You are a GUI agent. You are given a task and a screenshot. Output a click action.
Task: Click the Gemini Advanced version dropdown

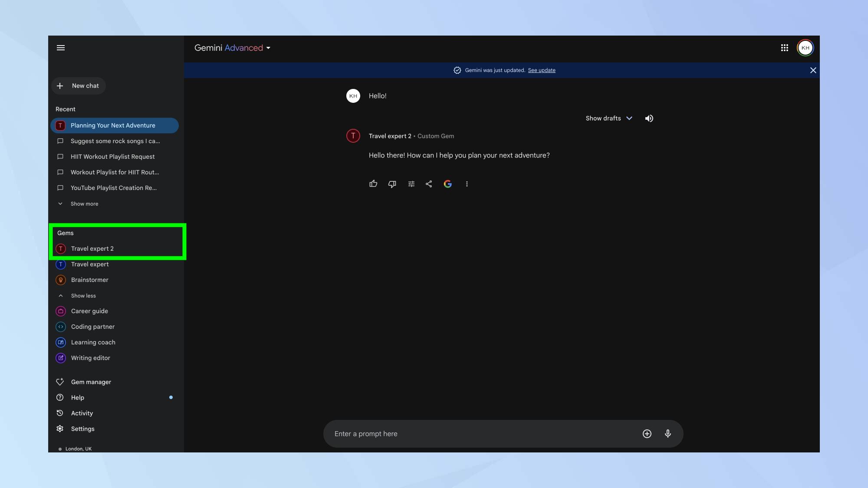(x=268, y=48)
